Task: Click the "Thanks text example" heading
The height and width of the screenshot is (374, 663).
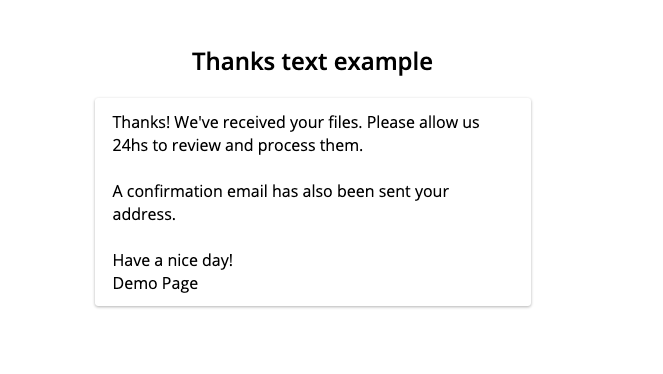Action: coord(312,62)
